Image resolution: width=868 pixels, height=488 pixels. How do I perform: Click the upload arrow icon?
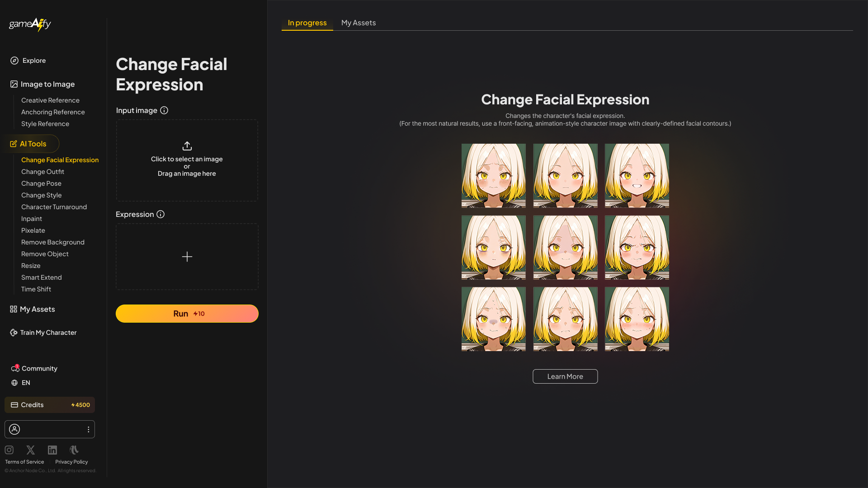tap(187, 146)
